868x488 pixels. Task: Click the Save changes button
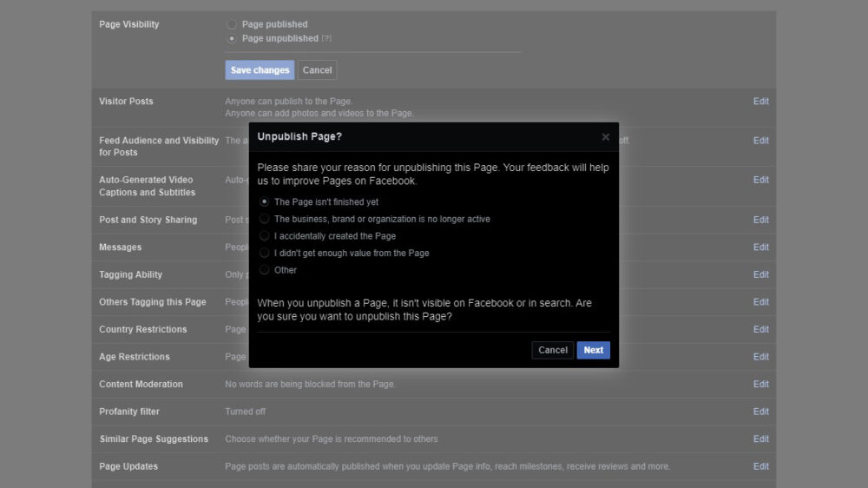click(x=260, y=70)
